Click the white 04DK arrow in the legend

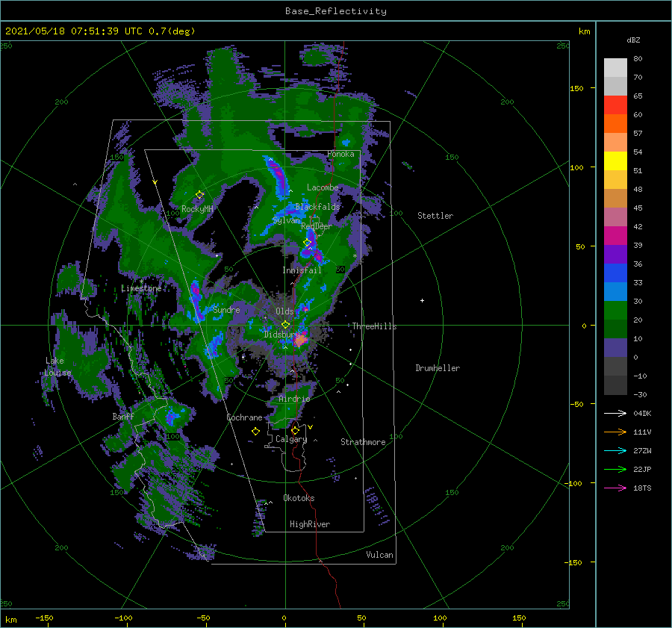(x=615, y=413)
